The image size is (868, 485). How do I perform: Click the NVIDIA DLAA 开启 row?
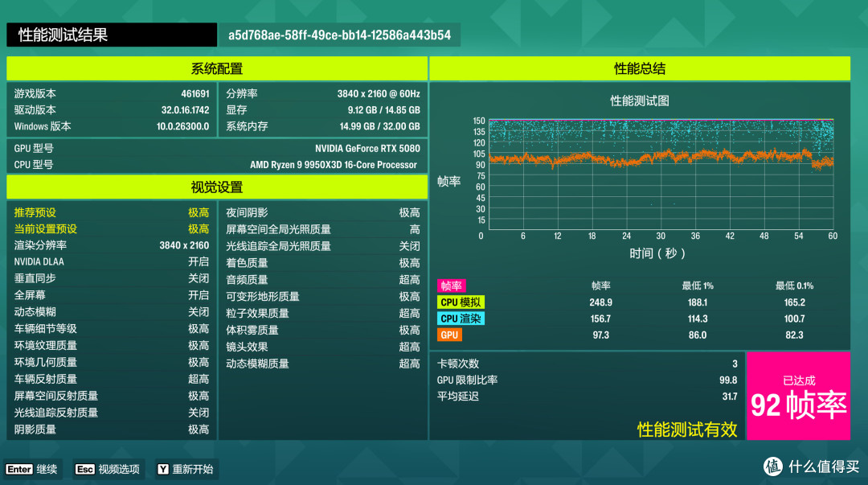tap(112, 261)
